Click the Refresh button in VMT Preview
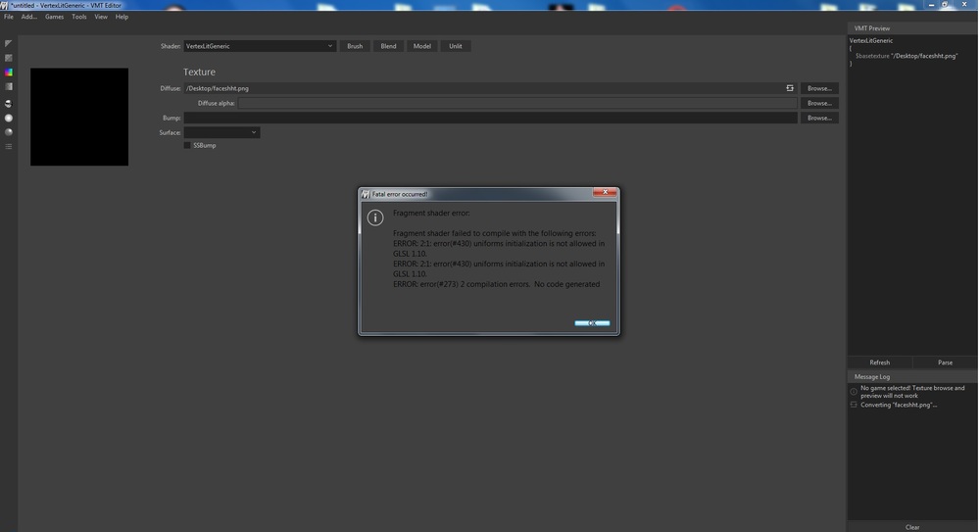The height and width of the screenshot is (532, 980). (879, 363)
